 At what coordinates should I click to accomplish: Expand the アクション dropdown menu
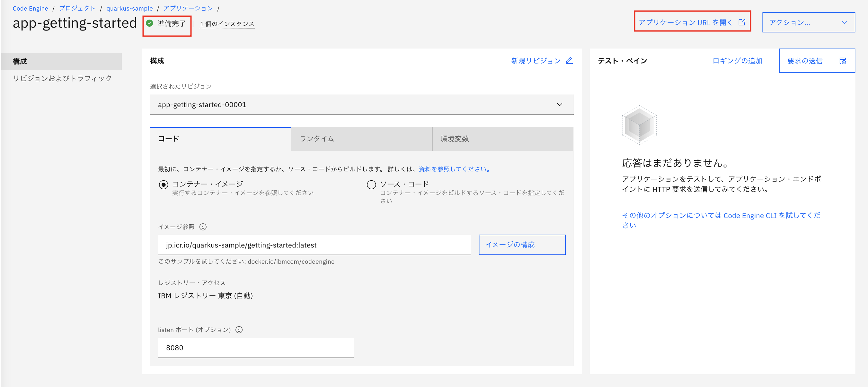[808, 22]
